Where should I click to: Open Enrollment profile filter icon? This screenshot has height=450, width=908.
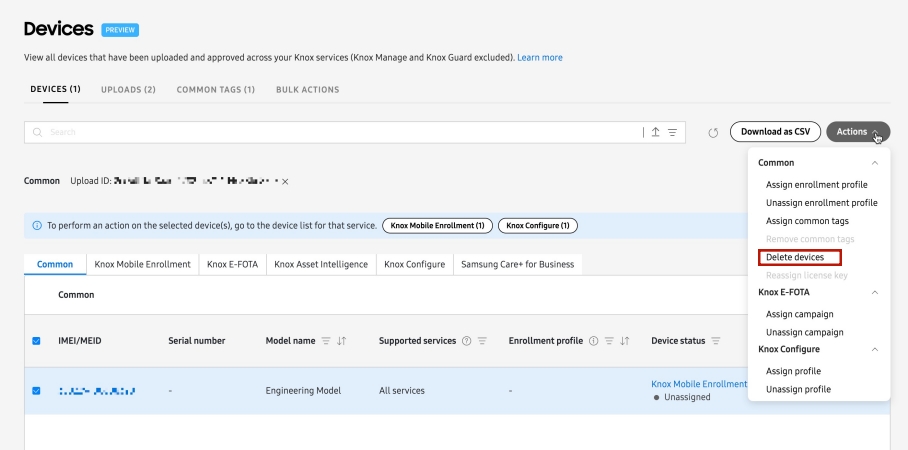tap(609, 341)
